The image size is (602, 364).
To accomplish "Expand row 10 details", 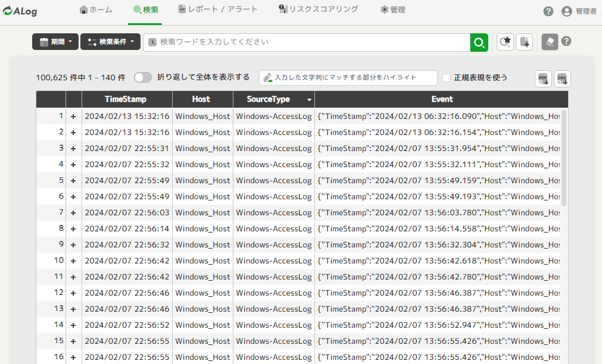I will coord(73,261).
